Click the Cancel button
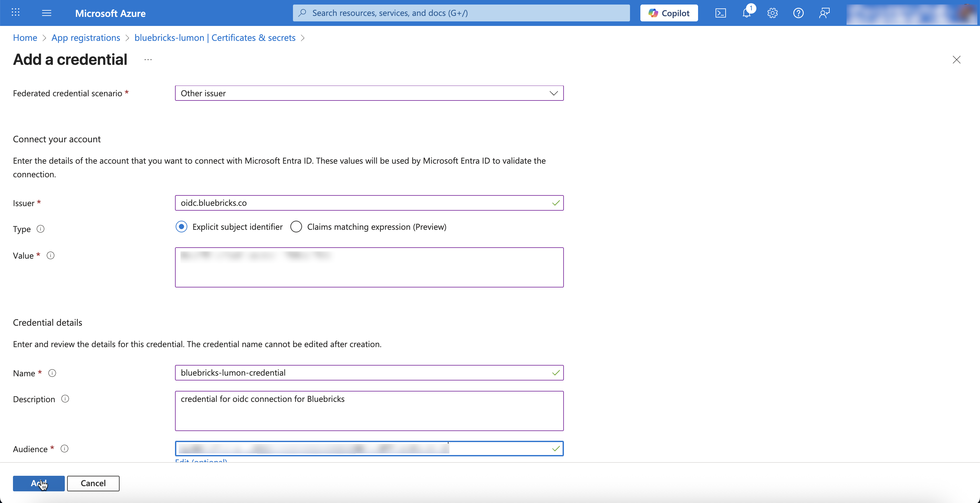The height and width of the screenshot is (503, 980). click(x=93, y=483)
